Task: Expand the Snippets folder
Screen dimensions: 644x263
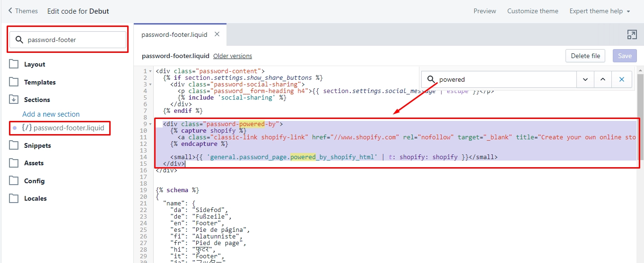Action: [37, 145]
